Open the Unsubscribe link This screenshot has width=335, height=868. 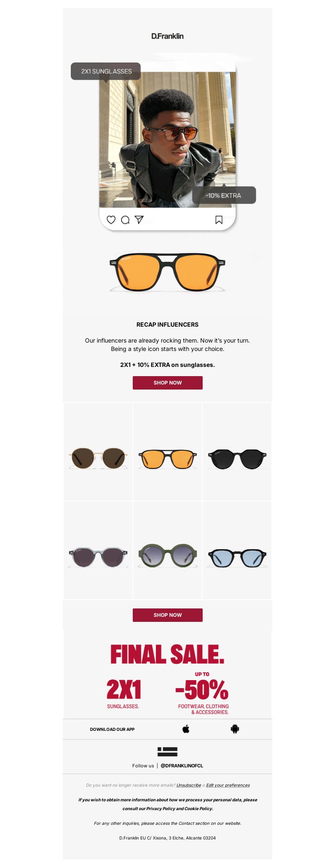pyautogui.click(x=188, y=785)
